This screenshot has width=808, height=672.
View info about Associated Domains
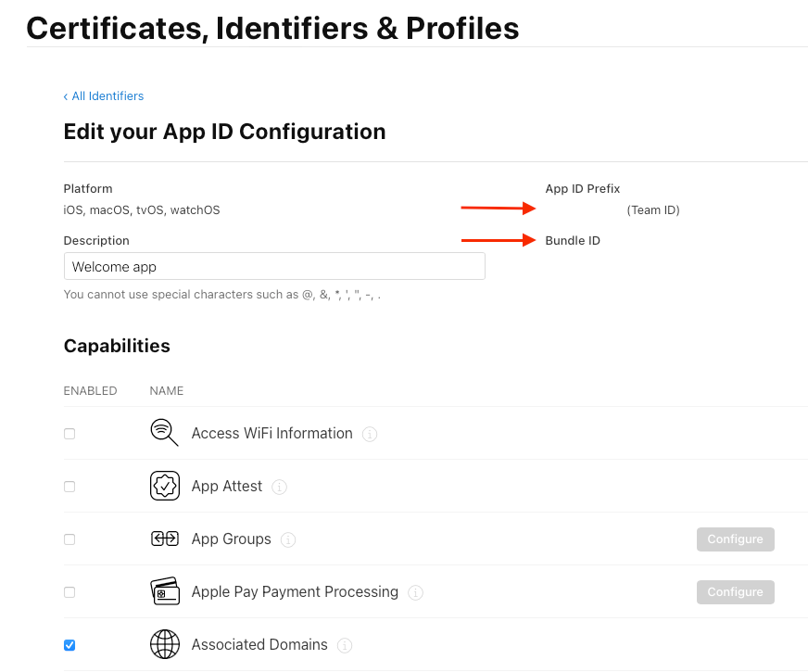click(345, 645)
